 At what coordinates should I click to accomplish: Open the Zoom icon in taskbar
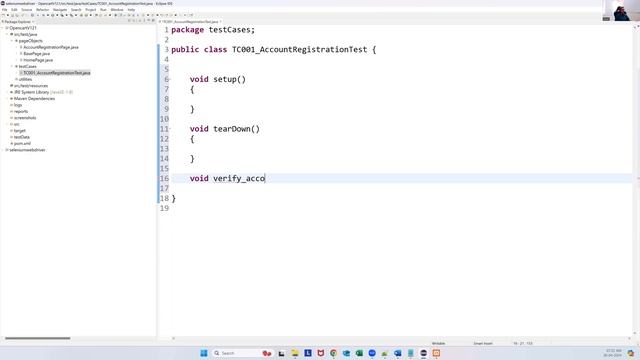[x=372, y=353]
